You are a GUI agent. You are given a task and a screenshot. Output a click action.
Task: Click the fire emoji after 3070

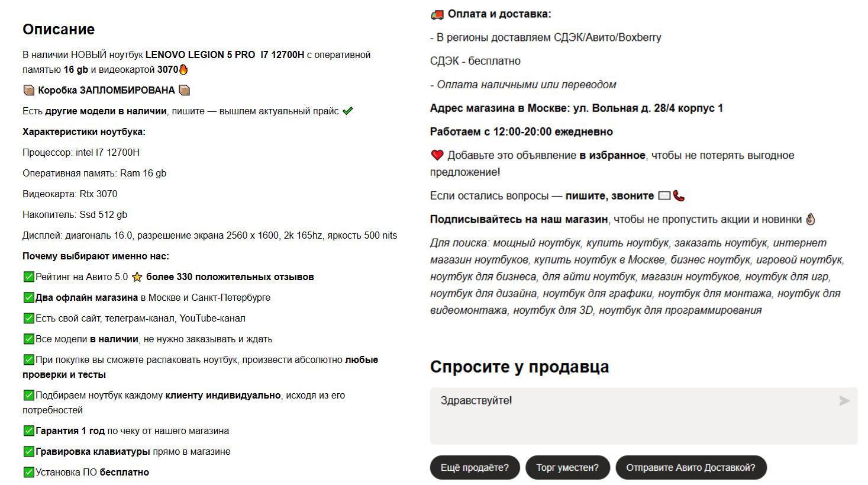tap(183, 69)
